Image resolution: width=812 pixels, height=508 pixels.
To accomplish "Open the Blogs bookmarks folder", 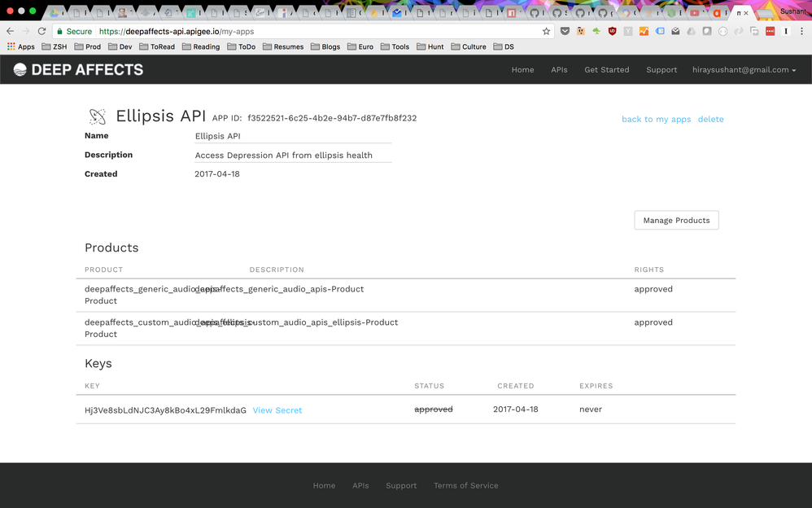I will (x=325, y=46).
